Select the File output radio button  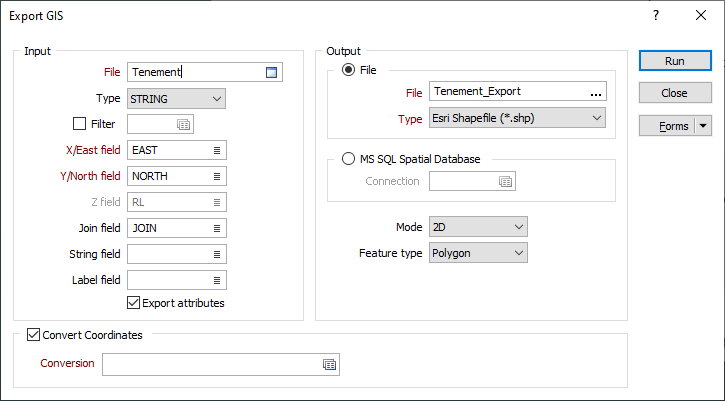[x=348, y=70]
